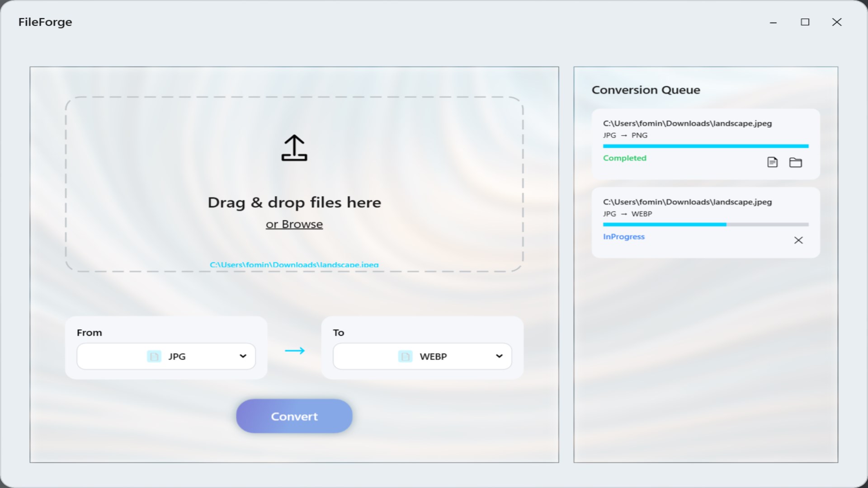Click JPG file type icon in From field
Screen dimensions: 868x488
coord(154,357)
